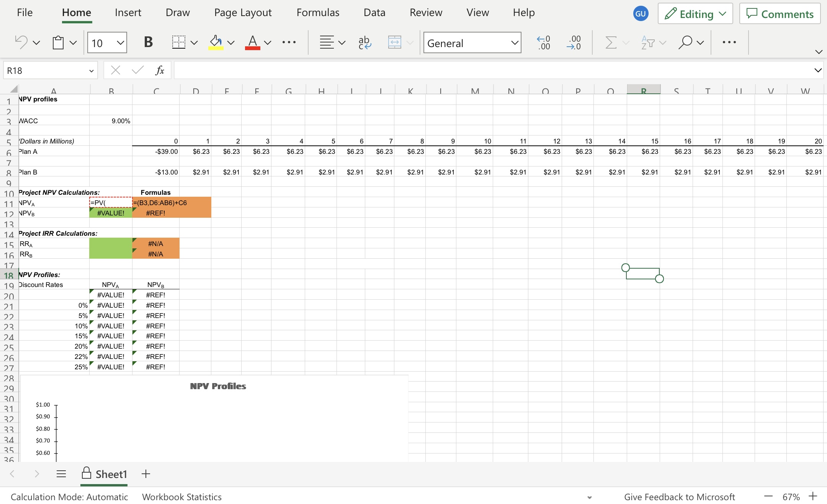Click the clipboard Paste icon
The width and height of the screenshot is (827, 504).
pos(58,42)
